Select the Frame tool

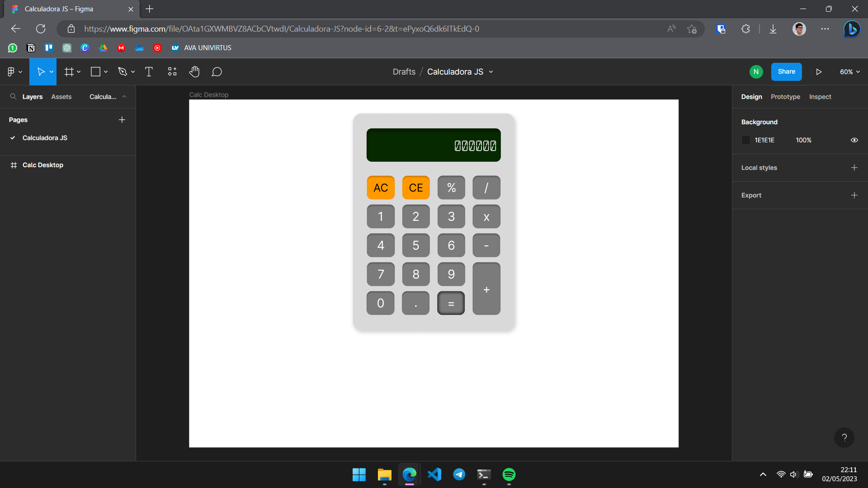point(69,71)
